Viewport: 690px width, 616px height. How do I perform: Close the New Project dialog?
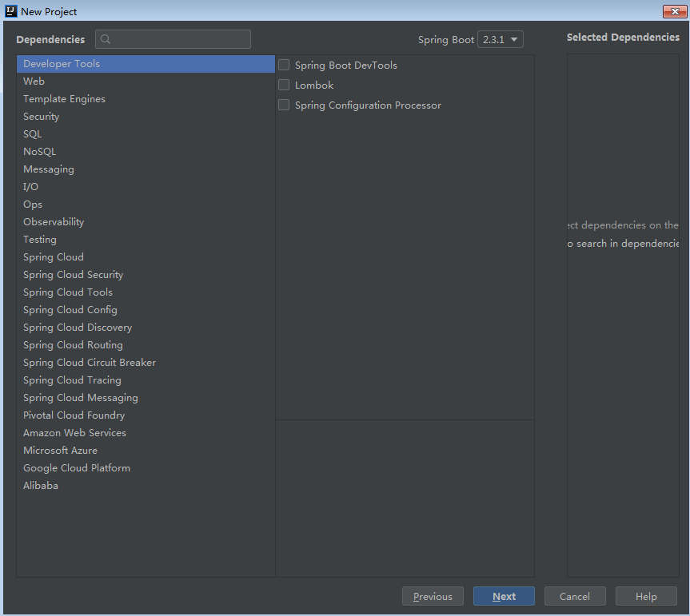pos(675,11)
